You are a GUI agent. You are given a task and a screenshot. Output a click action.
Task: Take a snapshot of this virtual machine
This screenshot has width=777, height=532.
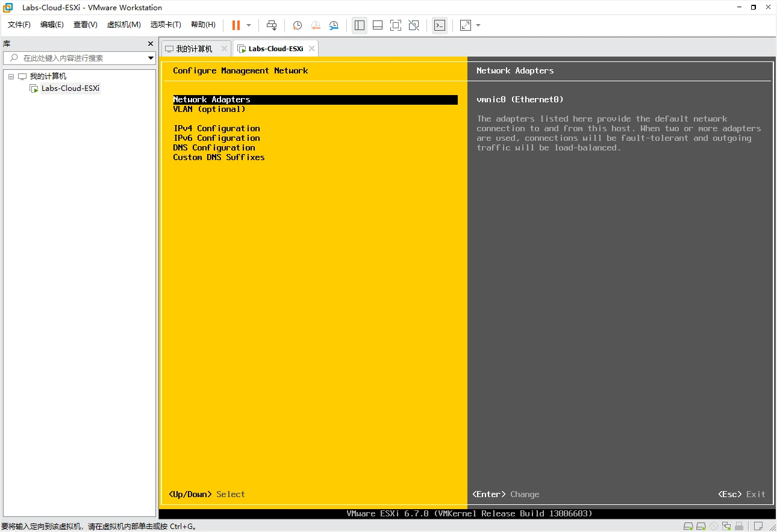pyautogui.click(x=297, y=25)
